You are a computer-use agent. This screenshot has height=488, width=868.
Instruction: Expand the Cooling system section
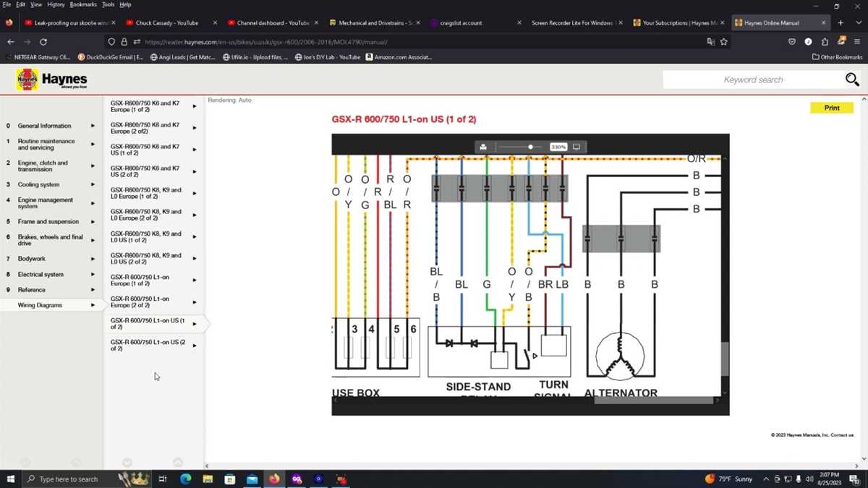click(51, 184)
